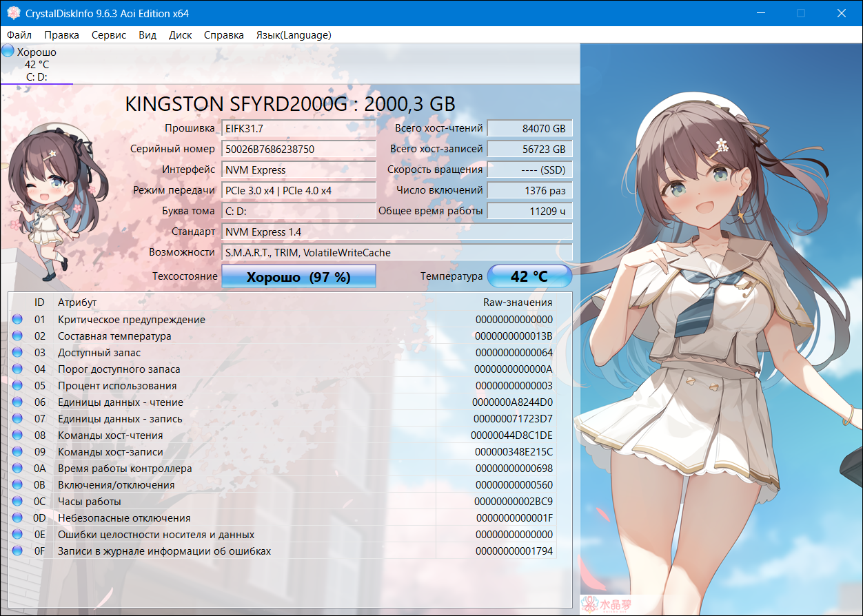Click status orb of row 04
This screenshot has width=863, height=616.
coord(17,369)
